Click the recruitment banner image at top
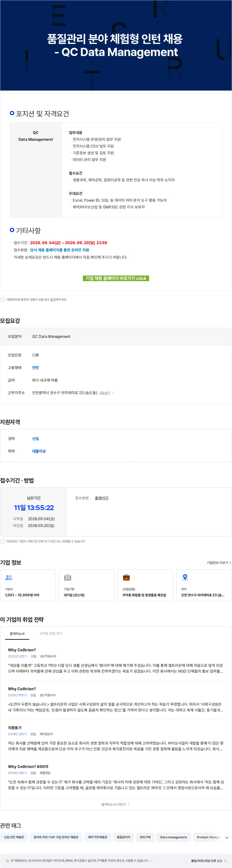Viewport: 232px width, 868px height. pos(116,45)
